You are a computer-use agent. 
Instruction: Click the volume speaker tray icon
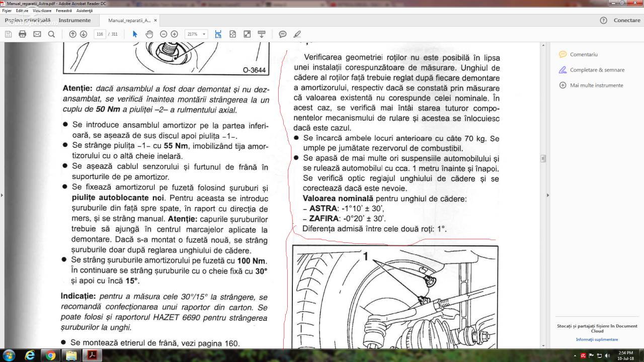pos(607,356)
